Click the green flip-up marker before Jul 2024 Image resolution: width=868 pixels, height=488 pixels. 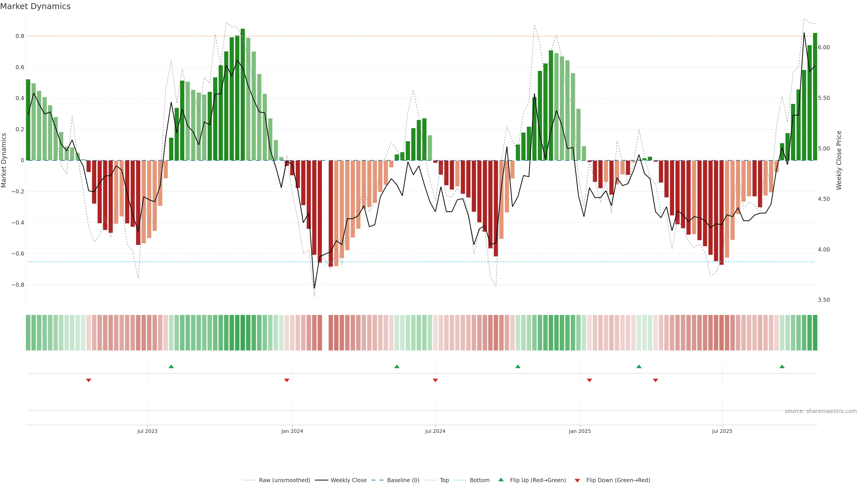pyautogui.click(x=397, y=366)
